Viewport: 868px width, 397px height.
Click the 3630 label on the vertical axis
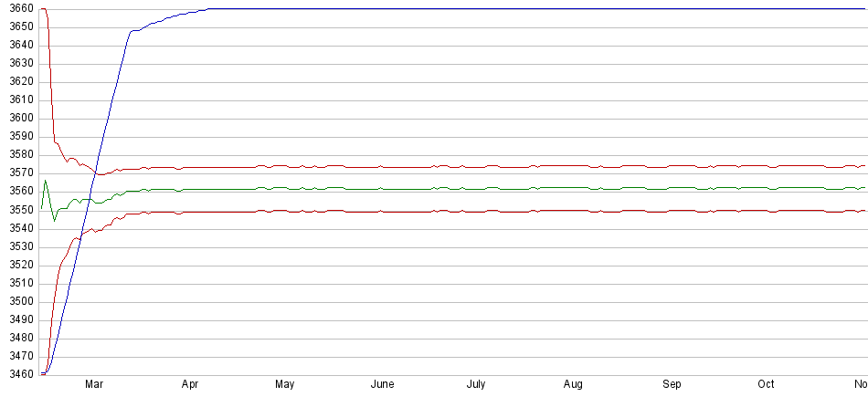tap(18, 64)
